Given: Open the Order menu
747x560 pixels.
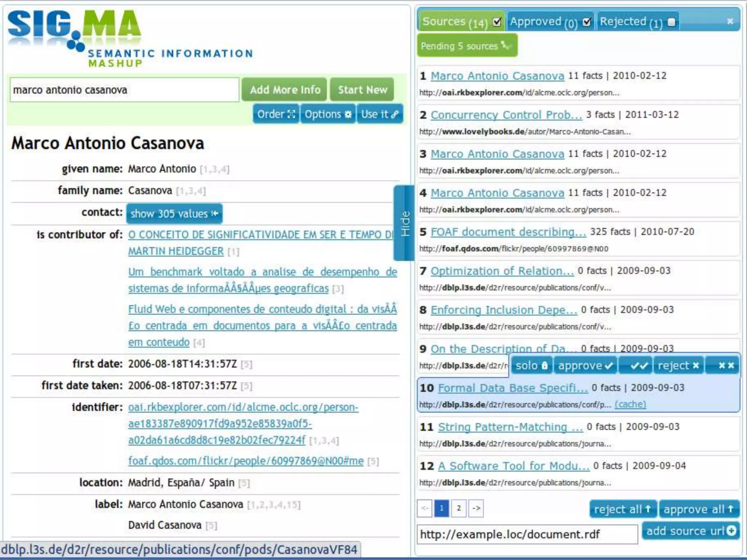Looking at the screenshot, I should click(276, 114).
